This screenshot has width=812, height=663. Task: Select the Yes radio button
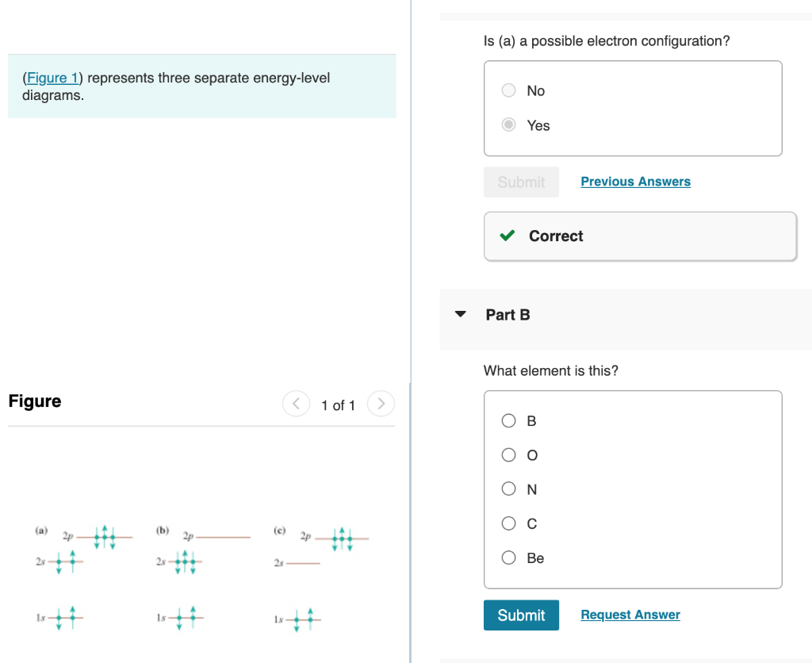pyautogui.click(x=508, y=125)
